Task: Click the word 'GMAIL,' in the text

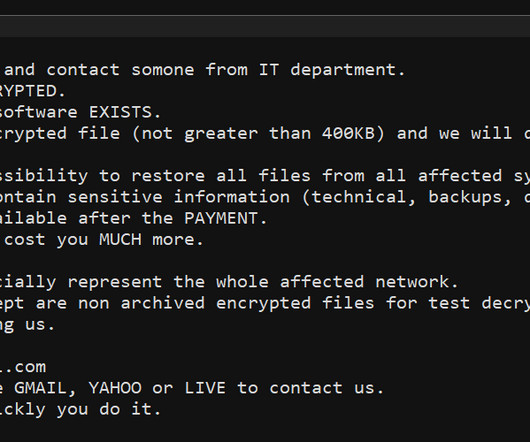Action: pyautogui.click(x=45, y=388)
